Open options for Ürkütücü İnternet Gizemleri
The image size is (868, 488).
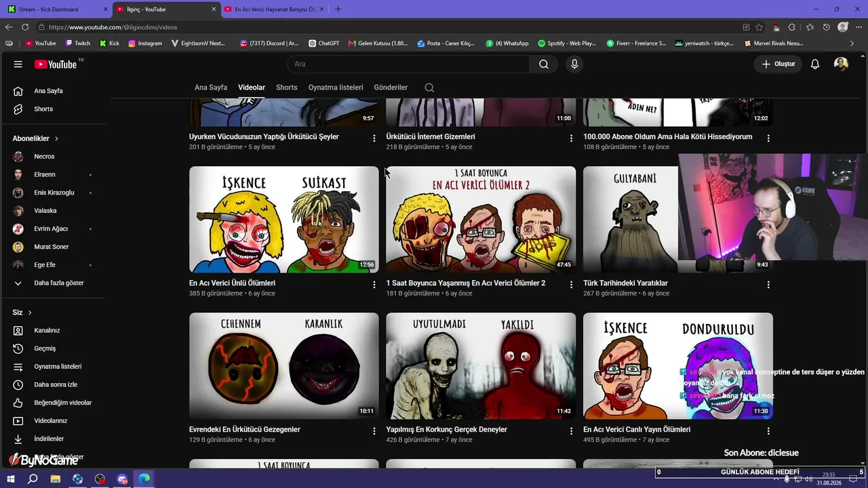point(571,138)
